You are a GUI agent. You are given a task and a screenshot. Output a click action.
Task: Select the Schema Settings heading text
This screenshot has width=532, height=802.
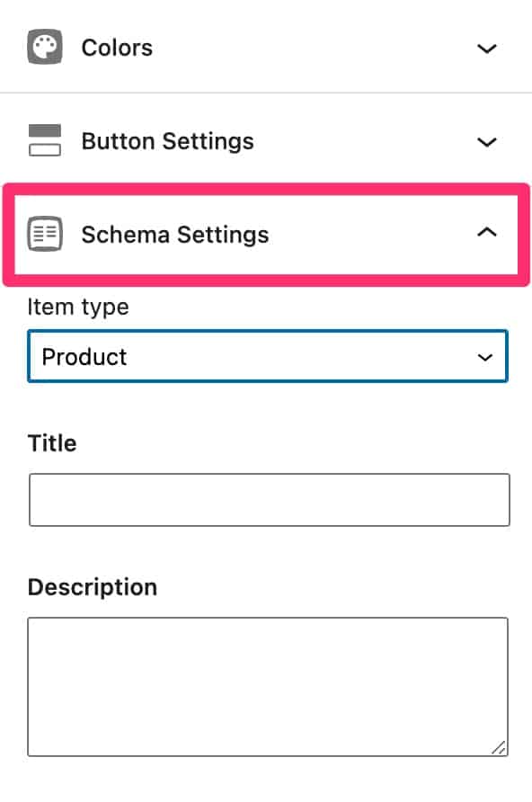click(x=175, y=235)
